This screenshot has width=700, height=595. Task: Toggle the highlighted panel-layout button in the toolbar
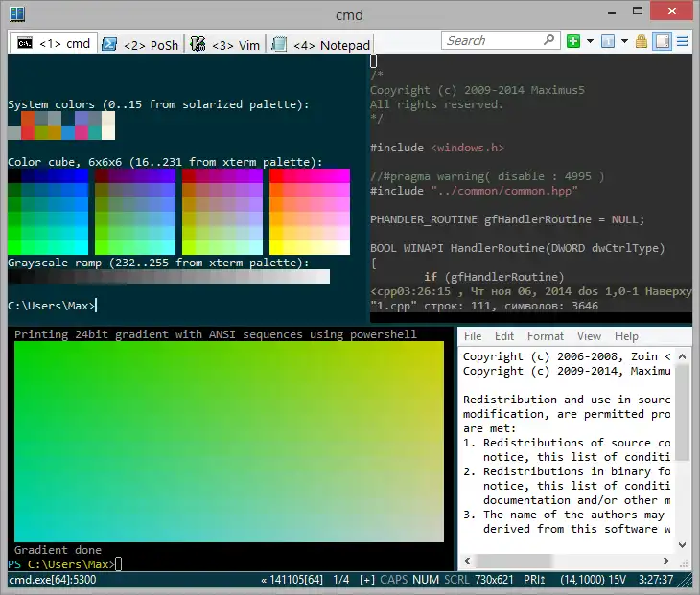pyautogui.click(x=662, y=41)
